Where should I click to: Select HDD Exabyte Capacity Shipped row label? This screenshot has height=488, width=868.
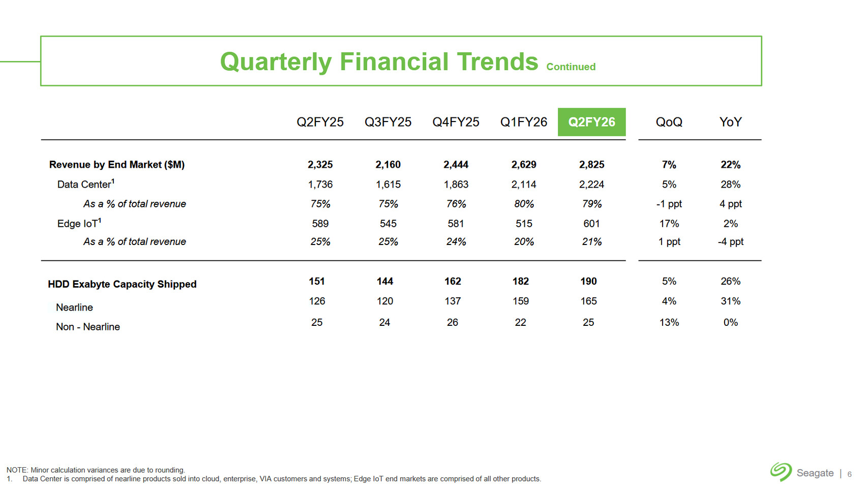coord(122,284)
